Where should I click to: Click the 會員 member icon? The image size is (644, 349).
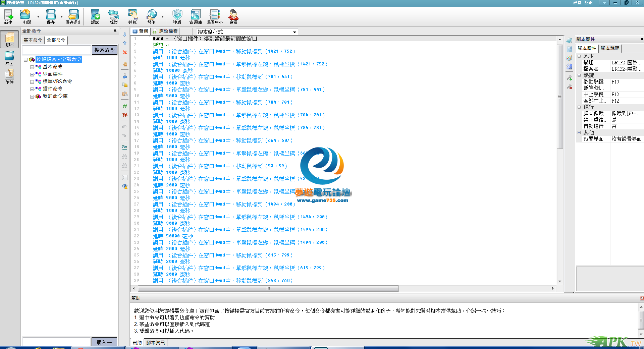233,16
